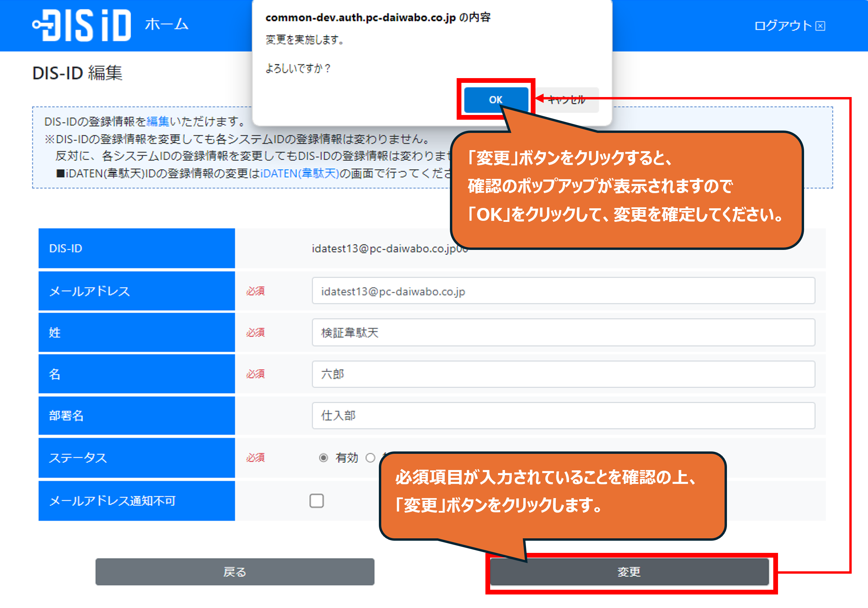Click the 変更 button
This screenshot has height=608, width=868.
tap(629, 572)
